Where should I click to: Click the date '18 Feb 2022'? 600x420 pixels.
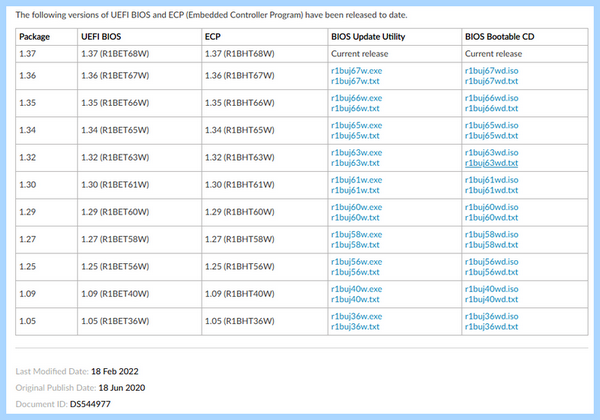(115, 371)
